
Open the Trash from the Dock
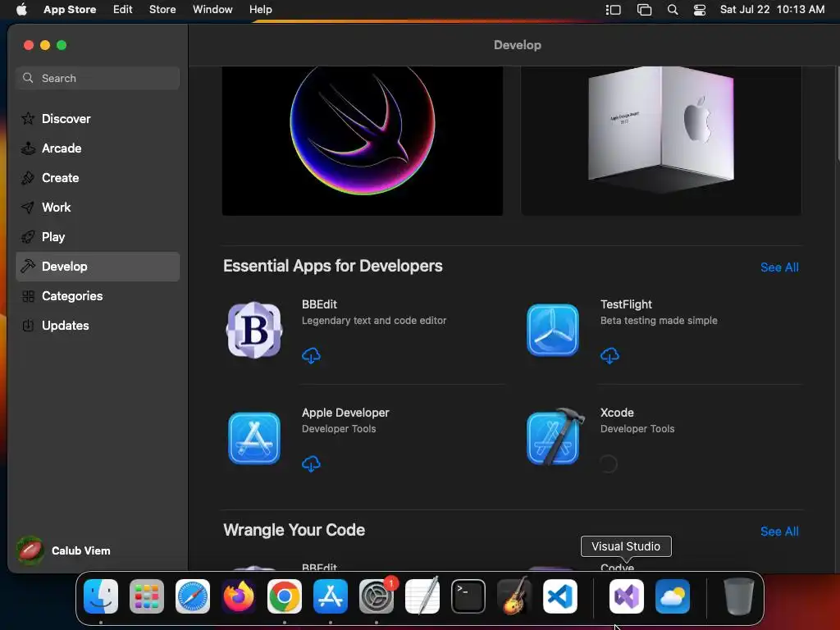(x=739, y=596)
